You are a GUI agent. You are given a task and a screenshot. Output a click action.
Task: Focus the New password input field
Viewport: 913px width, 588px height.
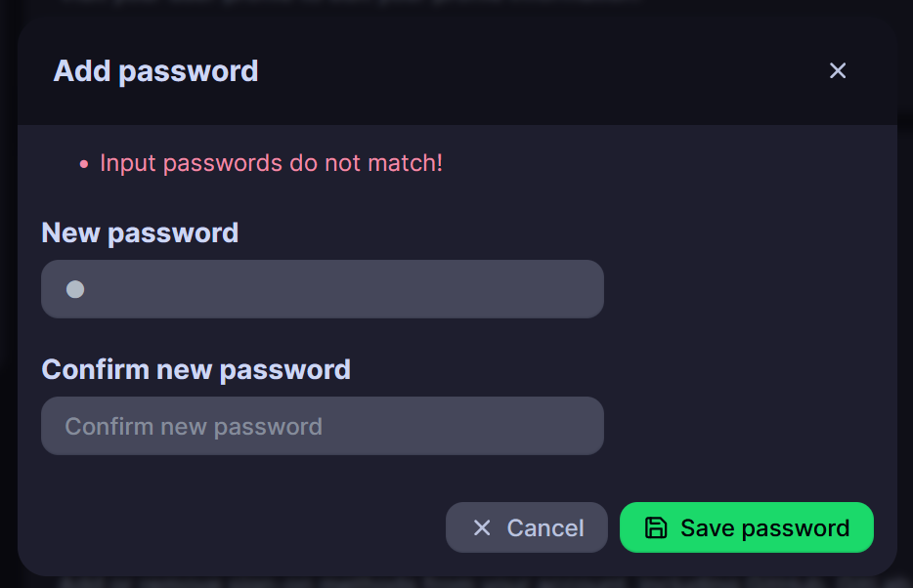[323, 288]
